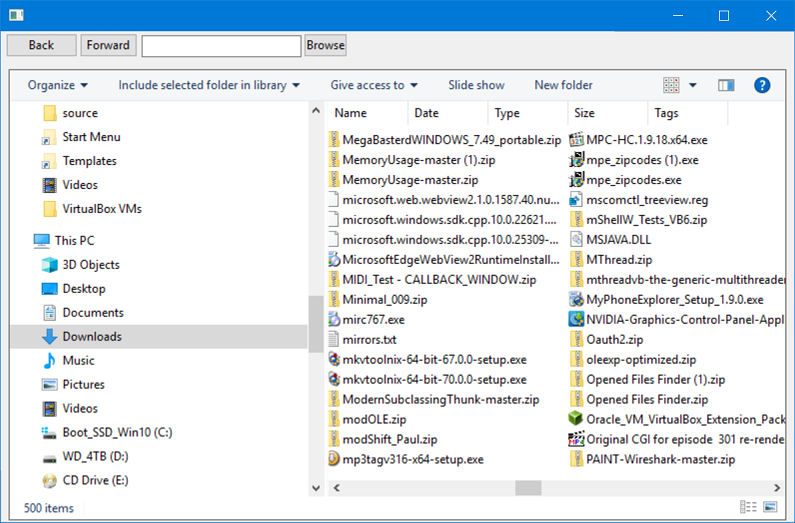Select Oauth2.zip file

coord(606,340)
